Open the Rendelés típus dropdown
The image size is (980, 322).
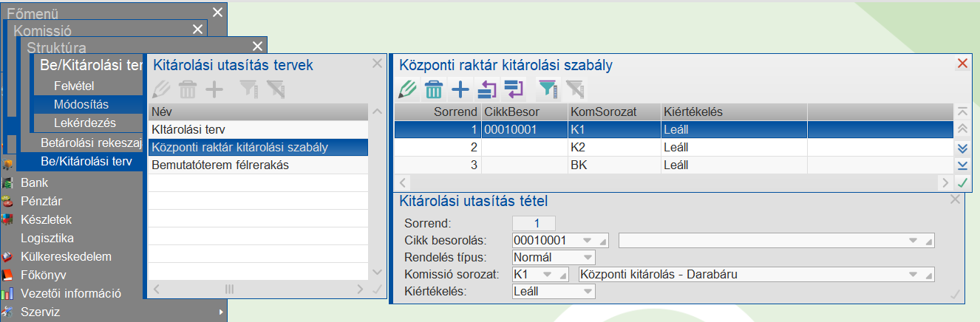588,258
